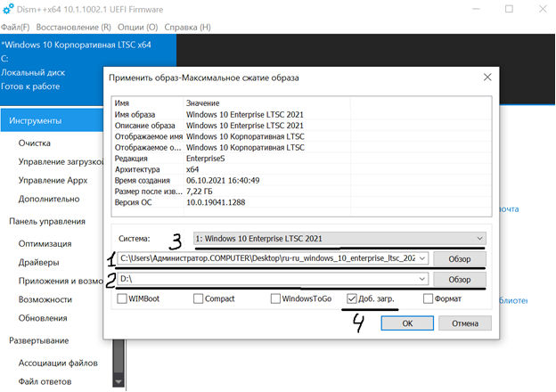556x392 pixels.
Task: Open the Справка (H) menu
Action: pos(193,28)
